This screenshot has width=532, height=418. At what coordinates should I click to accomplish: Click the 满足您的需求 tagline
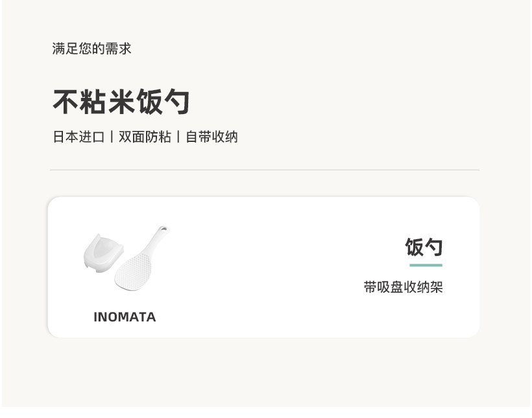91,49
